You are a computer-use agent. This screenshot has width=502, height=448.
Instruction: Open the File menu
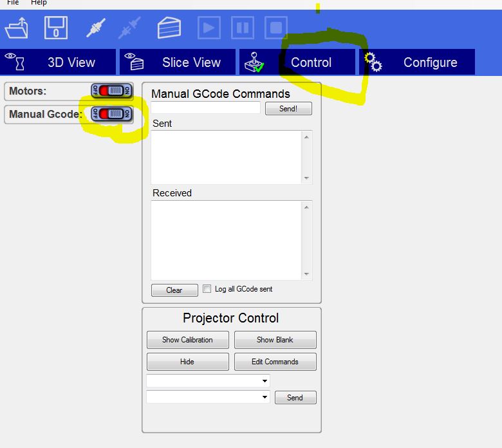13,3
